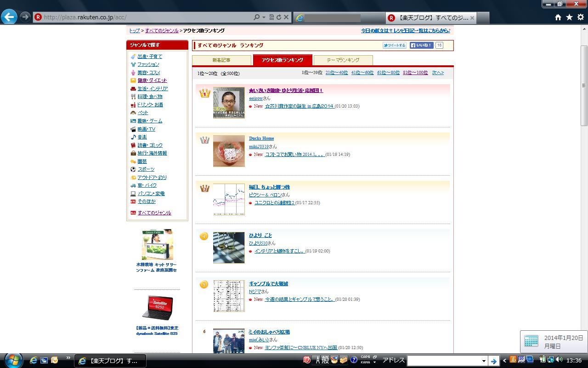The height and width of the screenshot is (368, 588).
Task: Click the page vertical scrollbar thumb
Action: point(584,85)
